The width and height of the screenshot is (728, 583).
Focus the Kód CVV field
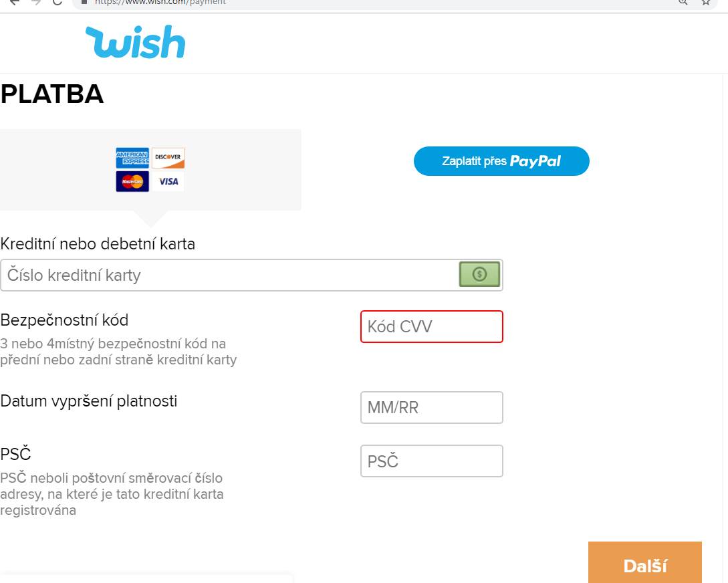[x=432, y=327]
